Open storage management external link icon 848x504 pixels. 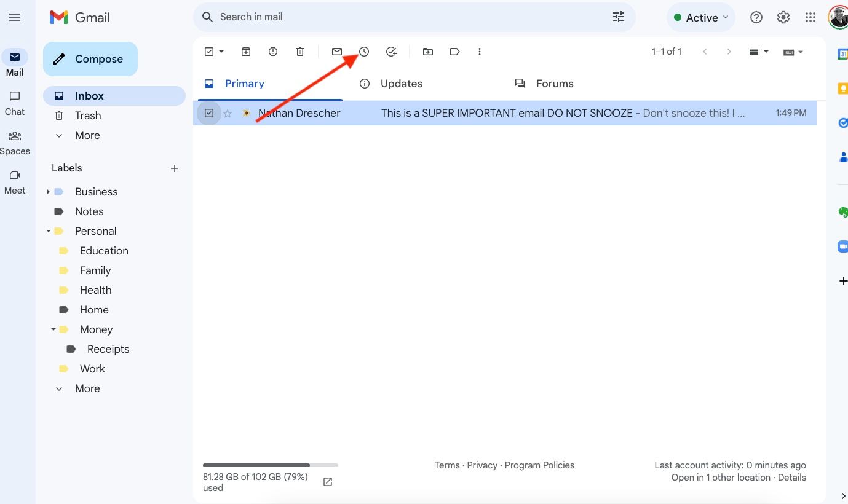(328, 482)
